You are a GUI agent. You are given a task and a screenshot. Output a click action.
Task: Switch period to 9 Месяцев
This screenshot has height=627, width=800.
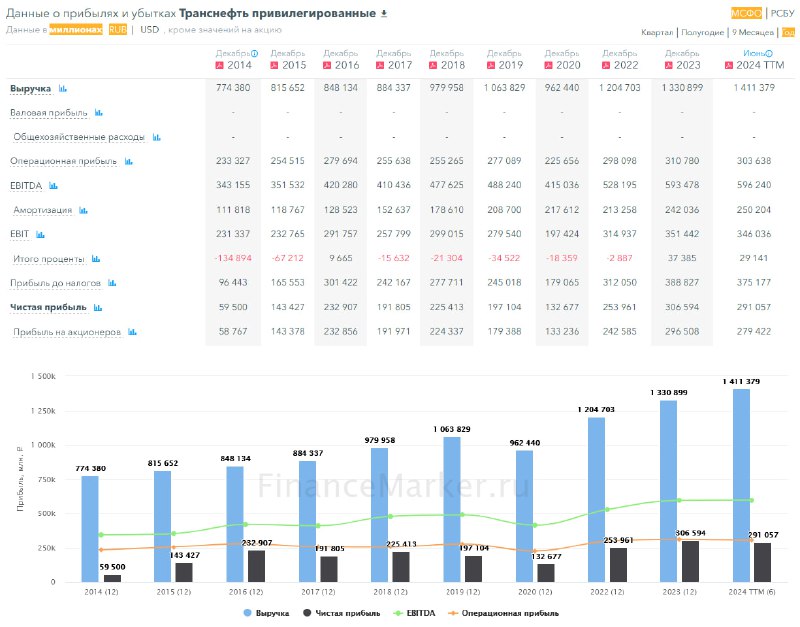point(753,33)
